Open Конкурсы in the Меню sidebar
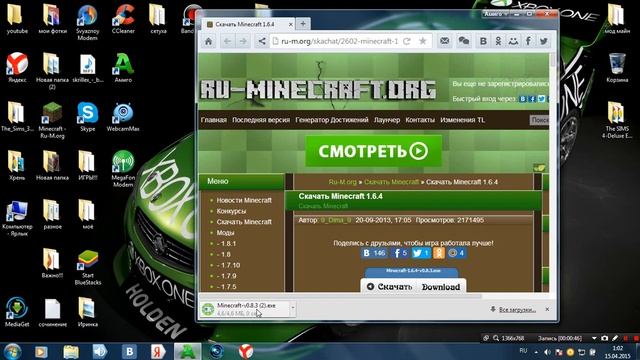Image resolution: width=640 pixels, height=360 pixels. tap(231, 211)
